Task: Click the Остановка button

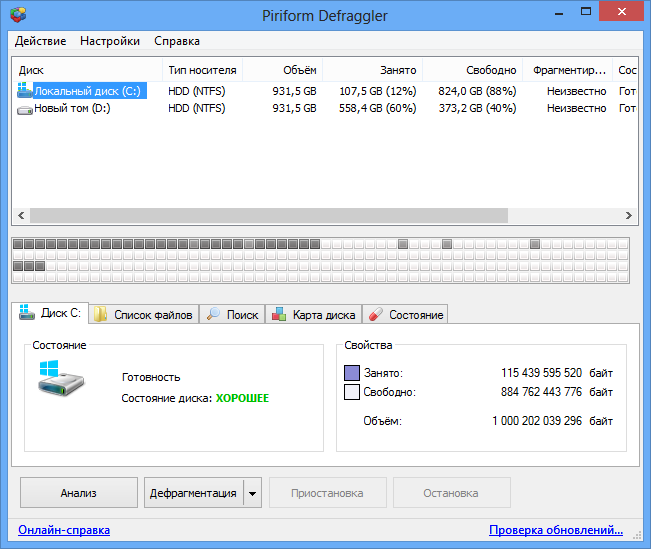Action: pyautogui.click(x=452, y=493)
